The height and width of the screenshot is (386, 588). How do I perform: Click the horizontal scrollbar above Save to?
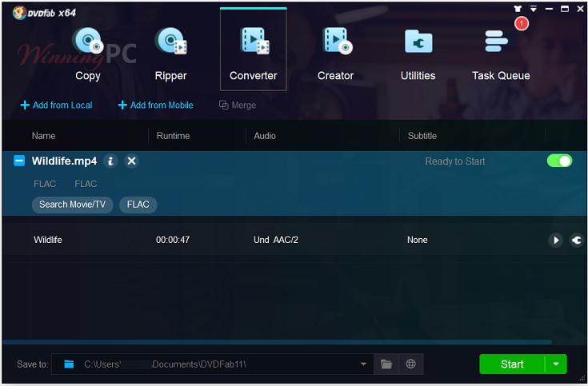[x=277, y=342]
